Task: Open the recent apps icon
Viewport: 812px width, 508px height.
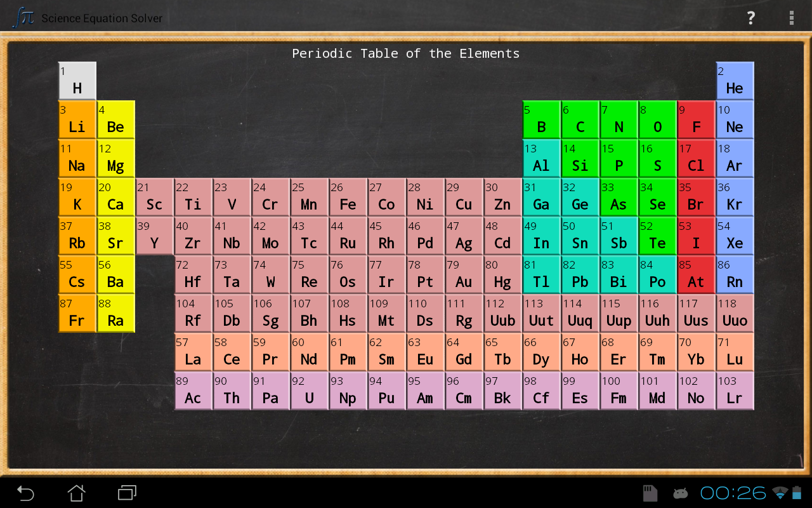Action: pyautogui.click(x=128, y=493)
